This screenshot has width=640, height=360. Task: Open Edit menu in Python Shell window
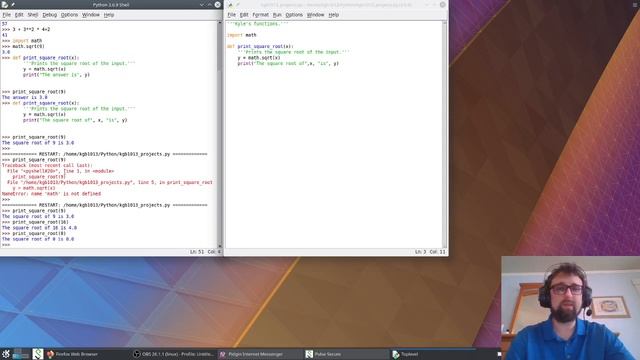19,15
